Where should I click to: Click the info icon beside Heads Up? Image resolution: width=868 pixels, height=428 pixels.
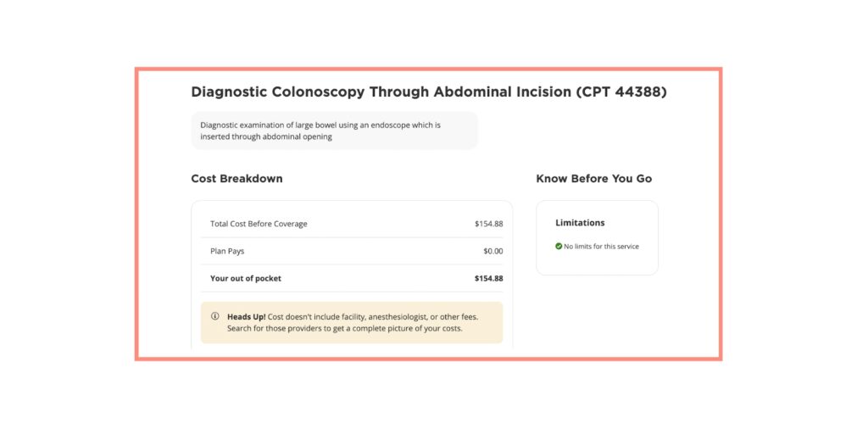214,316
